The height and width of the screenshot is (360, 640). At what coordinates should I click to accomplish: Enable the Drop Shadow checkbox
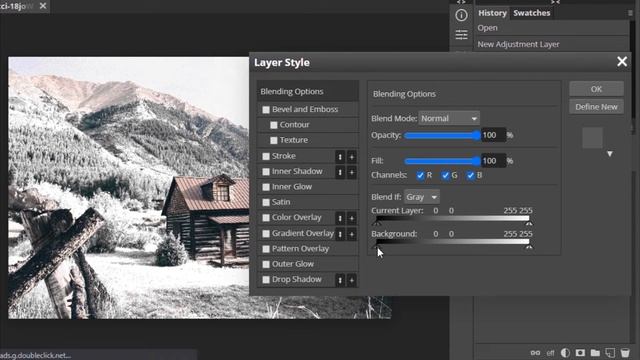pos(266,280)
